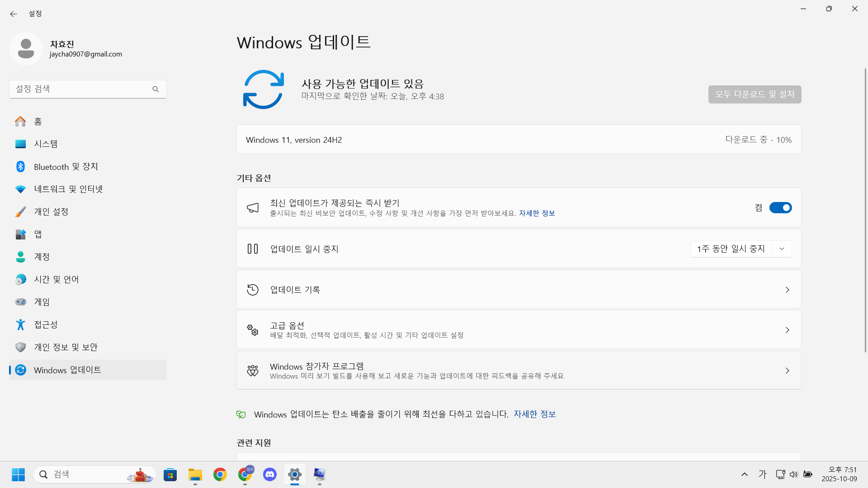Click the volume speaker tray icon

[x=794, y=474]
